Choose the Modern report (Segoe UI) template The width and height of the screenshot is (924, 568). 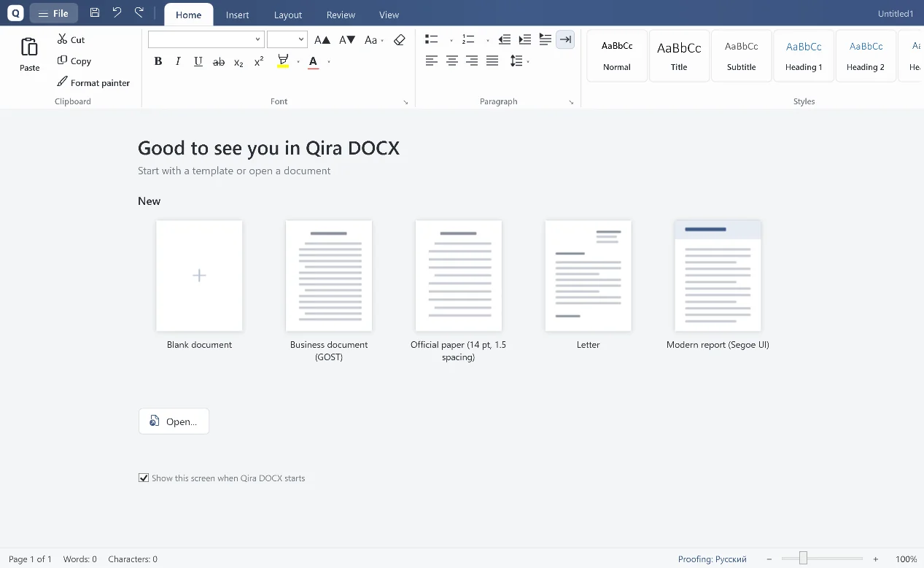(x=718, y=276)
